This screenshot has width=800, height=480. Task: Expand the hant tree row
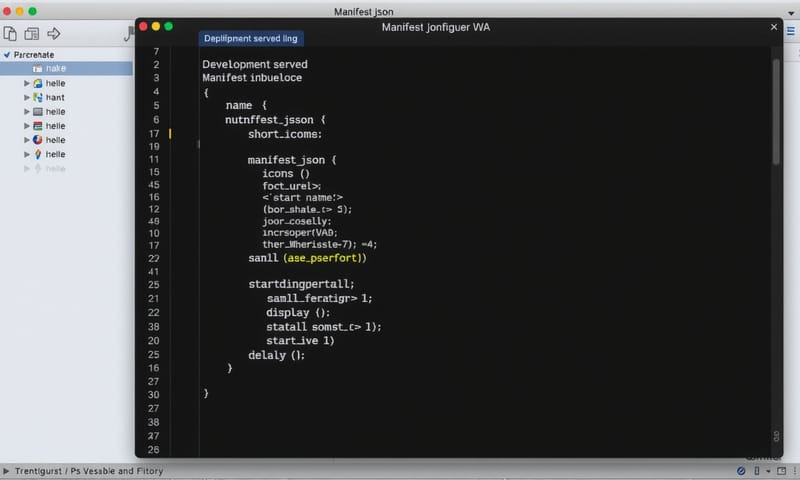click(27, 97)
